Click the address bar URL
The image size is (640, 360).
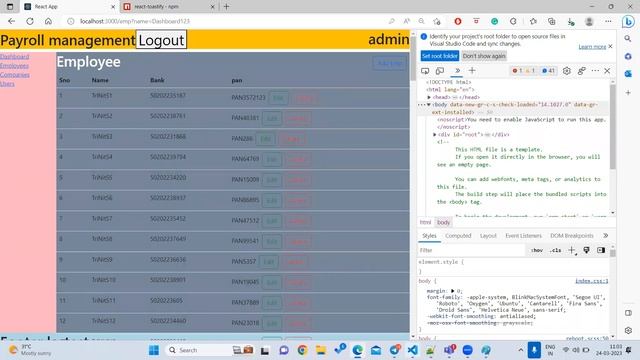pyautogui.click(x=135, y=21)
